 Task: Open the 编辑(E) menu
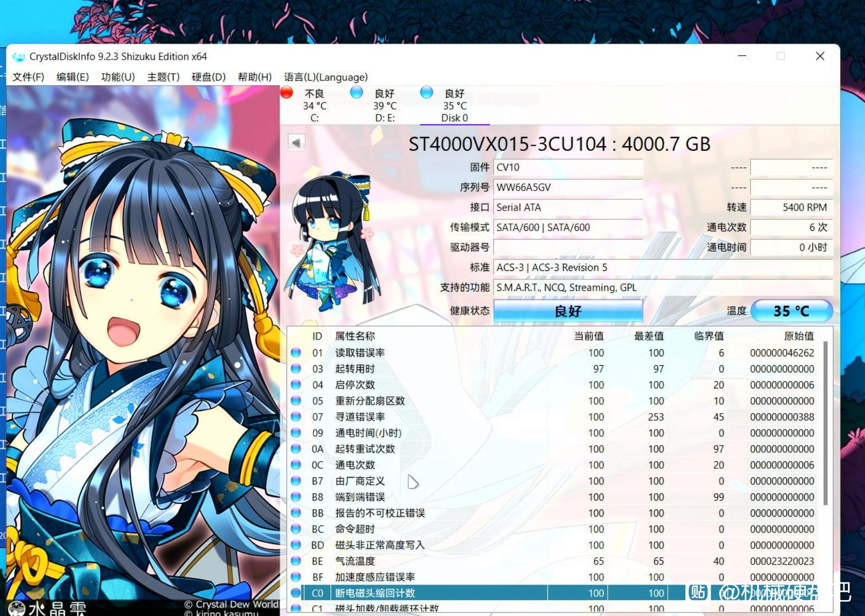pyautogui.click(x=73, y=77)
